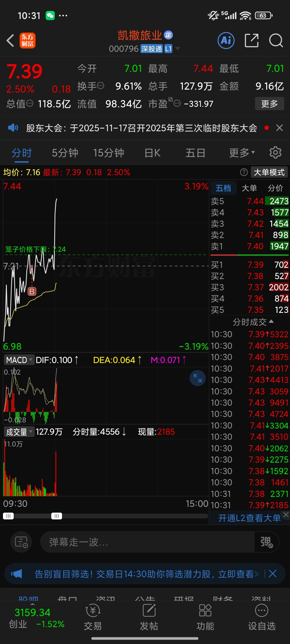The height and width of the screenshot is (644, 290).
Task: Expand chart to fullscreen icon
Action: [x=198, y=378]
